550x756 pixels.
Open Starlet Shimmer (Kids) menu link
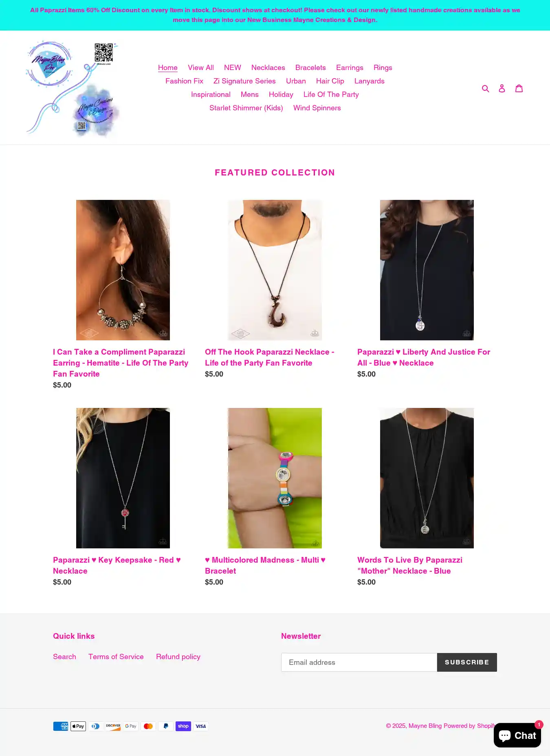tap(246, 108)
